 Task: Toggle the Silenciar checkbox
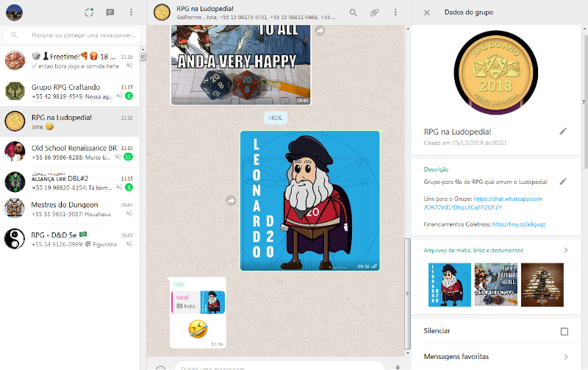(564, 331)
